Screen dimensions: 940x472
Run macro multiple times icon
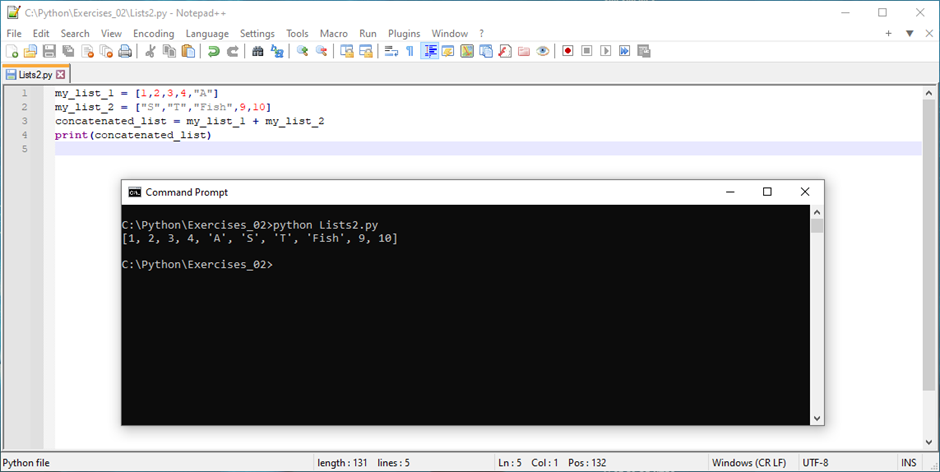pos(625,52)
